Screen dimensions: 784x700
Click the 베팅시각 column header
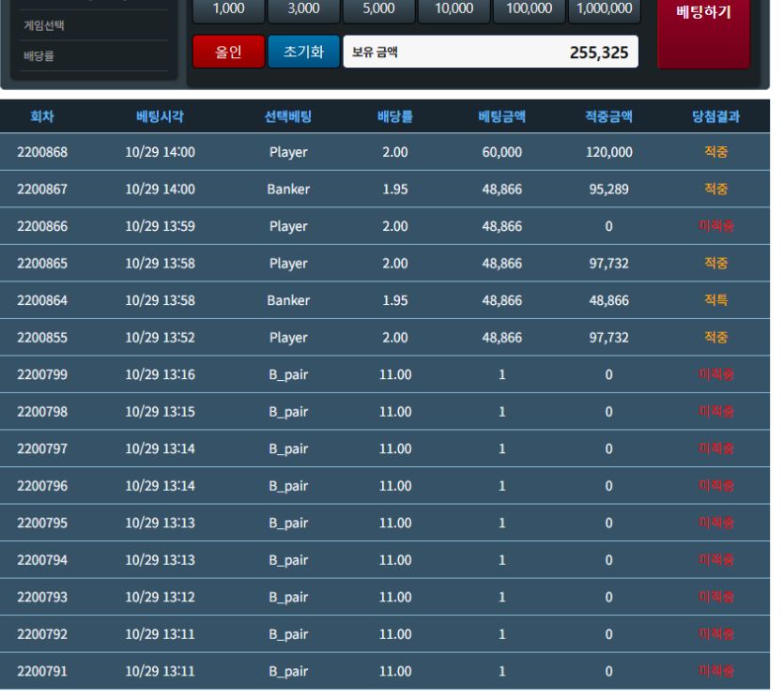pyautogui.click(x=160, y=116)
